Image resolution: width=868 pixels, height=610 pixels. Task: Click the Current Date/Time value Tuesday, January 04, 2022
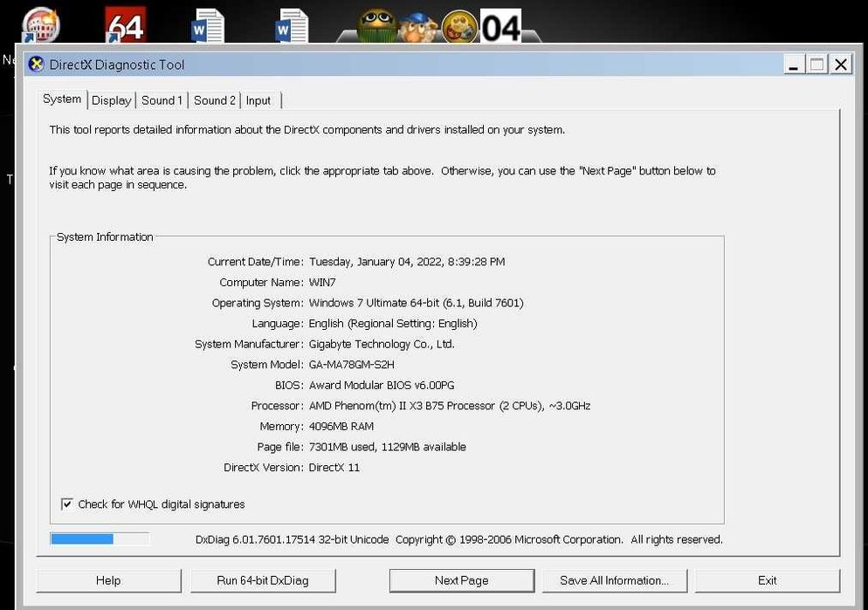(x=407, y=262)
